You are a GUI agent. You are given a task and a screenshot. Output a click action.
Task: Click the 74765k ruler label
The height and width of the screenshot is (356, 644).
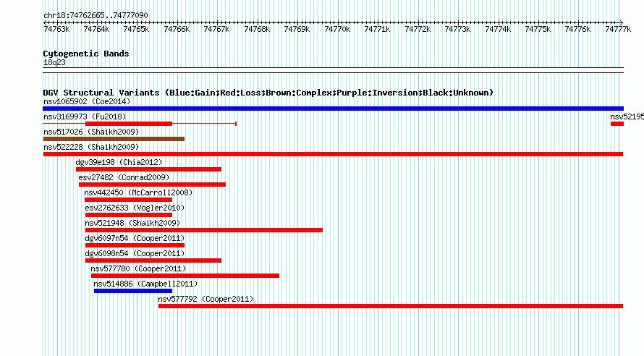tap(136, 30)
